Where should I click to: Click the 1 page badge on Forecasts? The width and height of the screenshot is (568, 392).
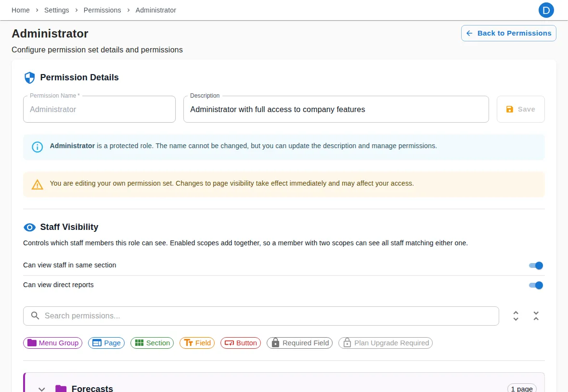522,389
